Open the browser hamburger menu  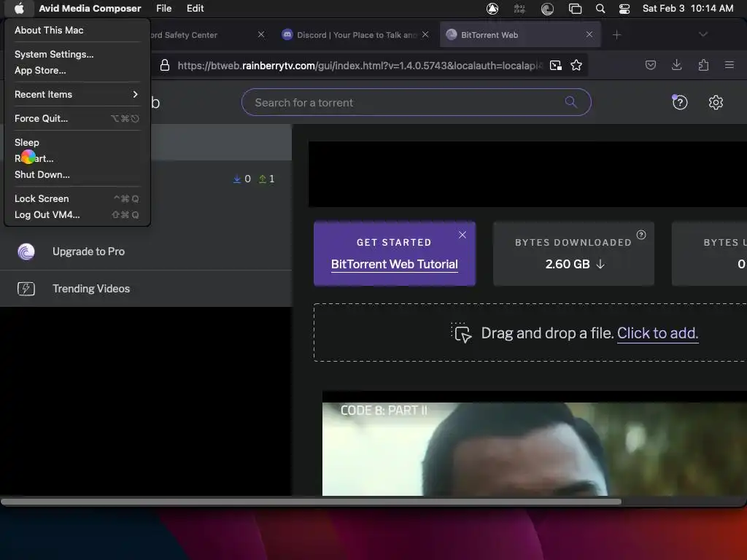tap(729, 65)
